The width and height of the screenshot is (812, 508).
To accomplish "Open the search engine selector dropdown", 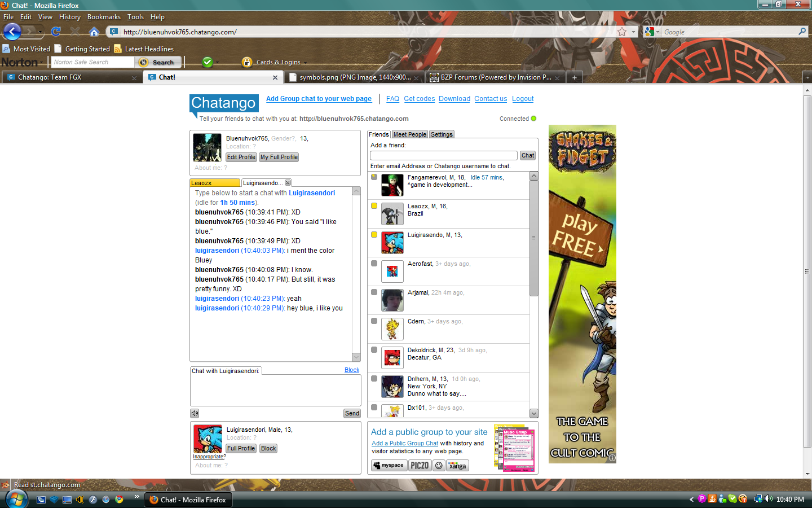I will click(x=652, y=32).
